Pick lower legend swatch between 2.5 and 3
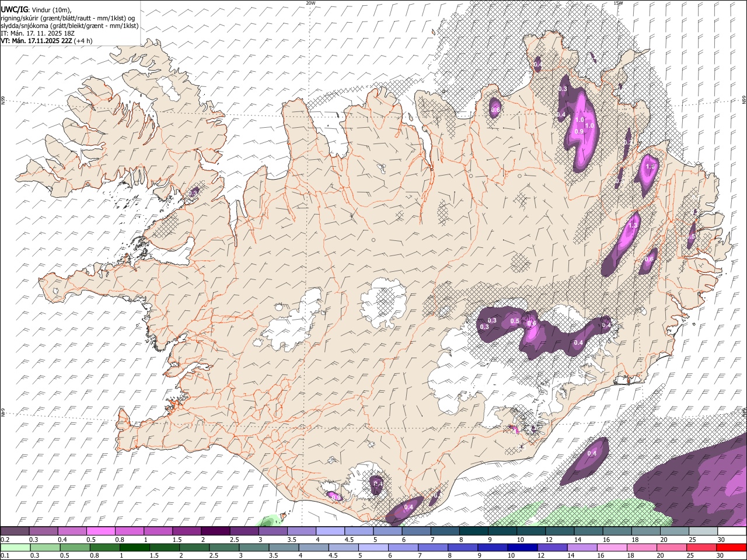The height and width of the screenshot is (560, 747). point(224,547)
